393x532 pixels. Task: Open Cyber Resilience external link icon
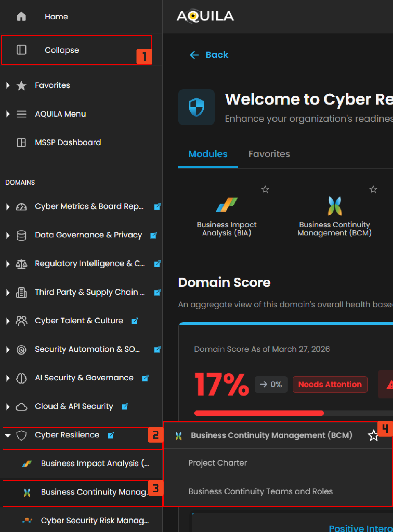tap(111, 435)
